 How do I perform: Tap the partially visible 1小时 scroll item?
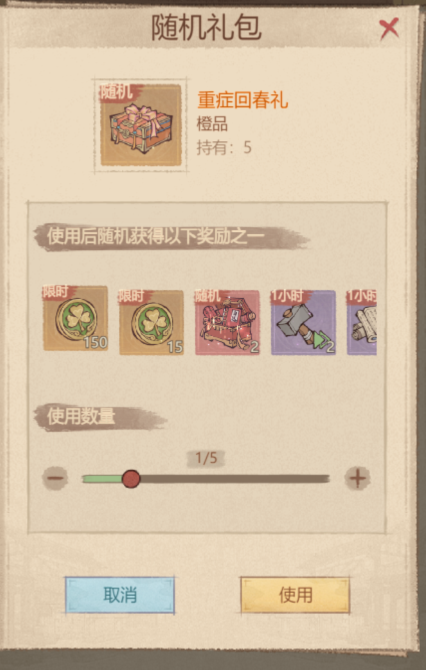click(362, 322)
